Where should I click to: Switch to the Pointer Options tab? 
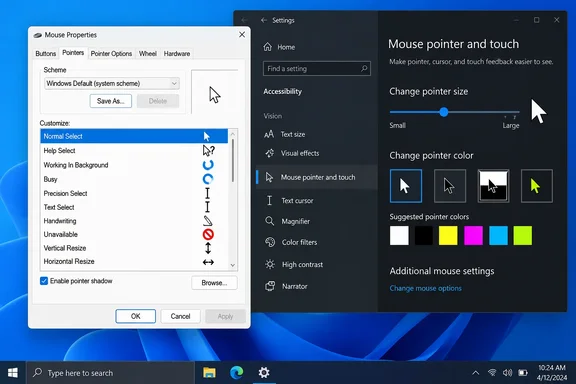[111, 54]
